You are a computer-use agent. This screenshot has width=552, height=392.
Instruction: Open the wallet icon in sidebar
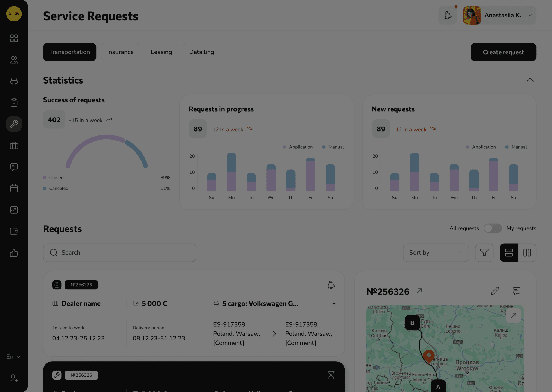(x=14, y=231)
